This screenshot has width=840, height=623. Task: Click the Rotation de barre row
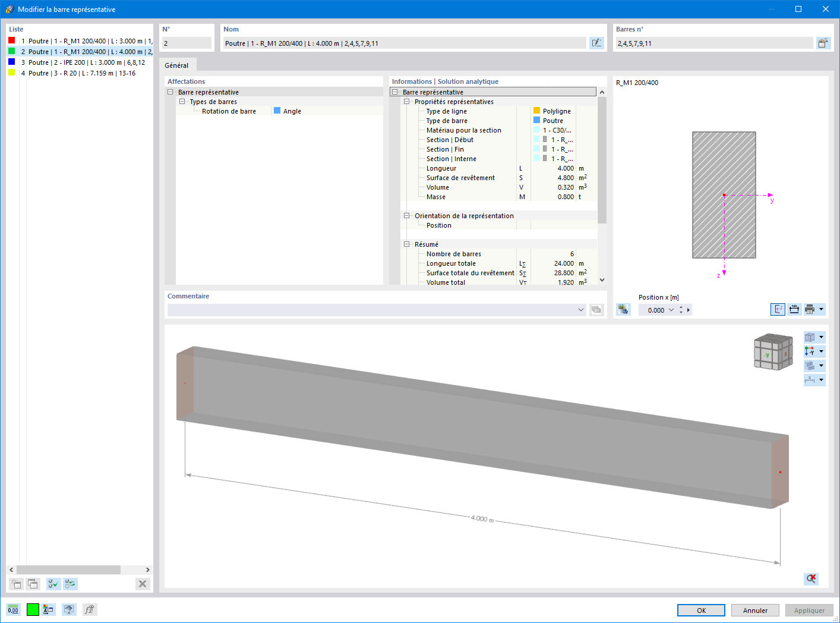pos(279,111)
